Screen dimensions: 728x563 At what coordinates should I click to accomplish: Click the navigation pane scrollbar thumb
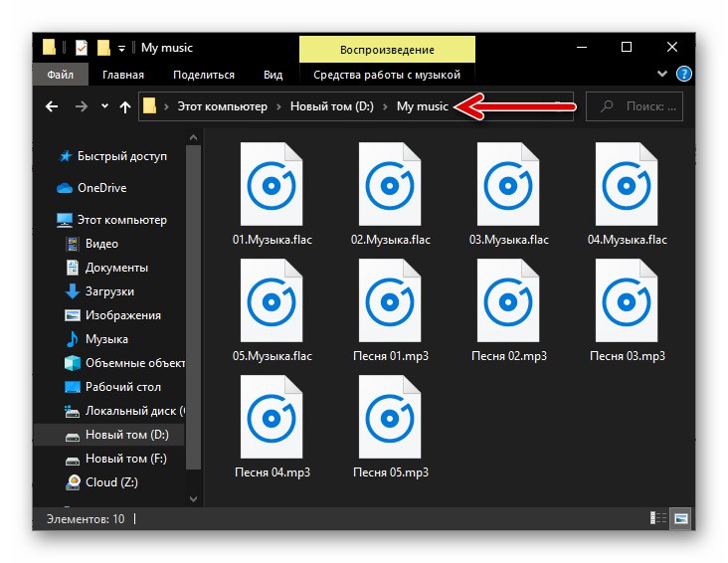tap(194, 307)
